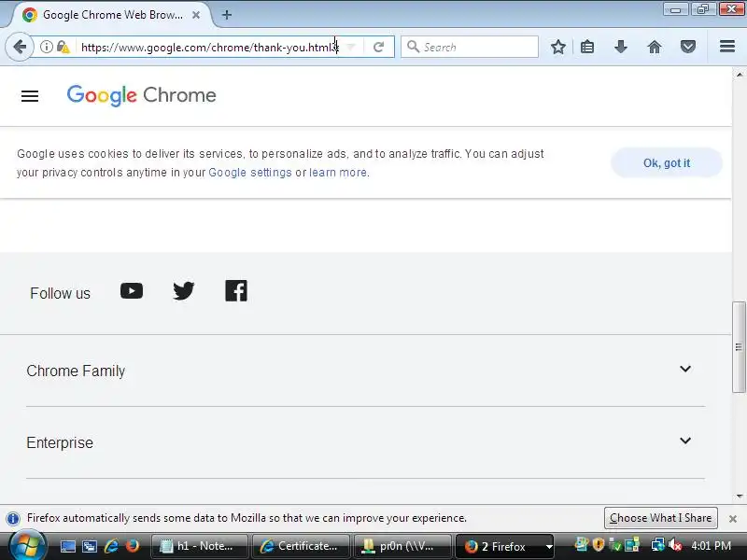Viewport: 747px width, 560px height.
Task: Open the 2 Firefox taskbar group
Action: [504, 546]
